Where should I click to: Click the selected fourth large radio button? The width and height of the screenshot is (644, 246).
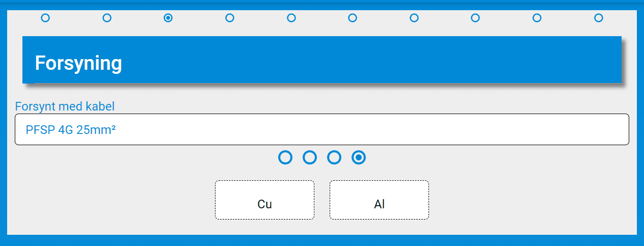tap(359, 157)
